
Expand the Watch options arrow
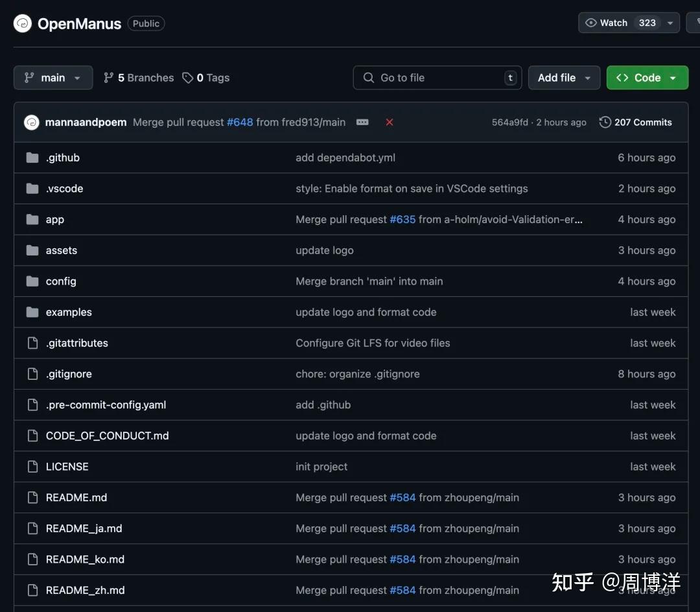coord(671,23)
